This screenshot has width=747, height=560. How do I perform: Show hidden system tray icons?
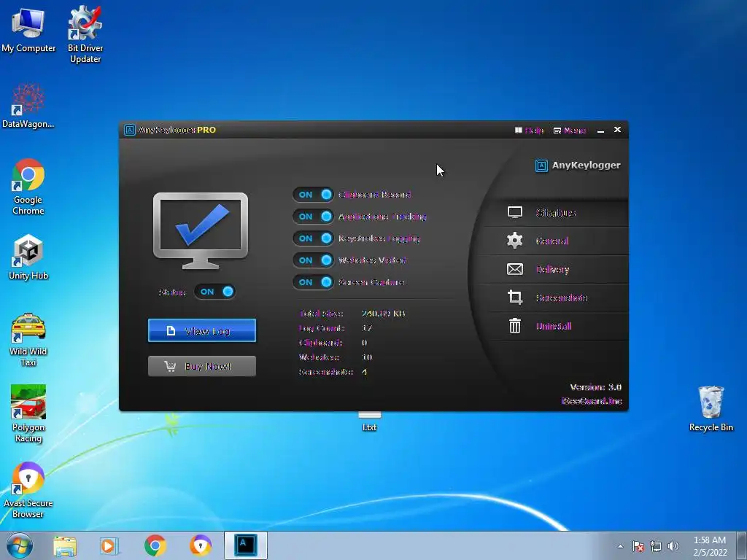click(x=620, y=546)
